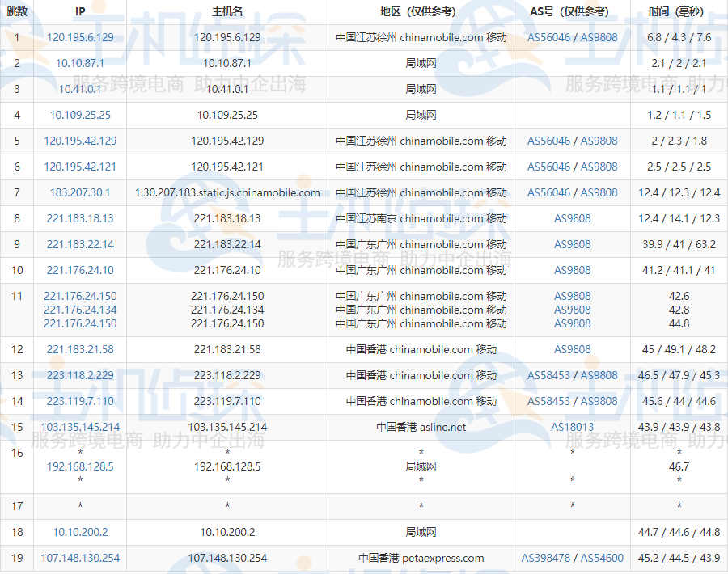Image resolution: width=728 pixels, height=574 pixels.
Task: Click the IP column header
Action: click(78, 11)
